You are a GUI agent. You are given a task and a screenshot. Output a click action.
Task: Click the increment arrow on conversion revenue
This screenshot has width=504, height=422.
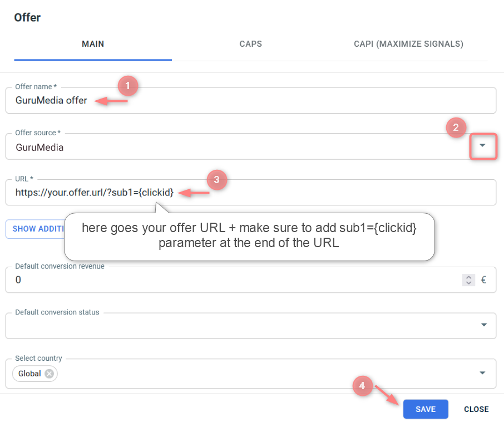pyautogui.click(x=468, y=277)
